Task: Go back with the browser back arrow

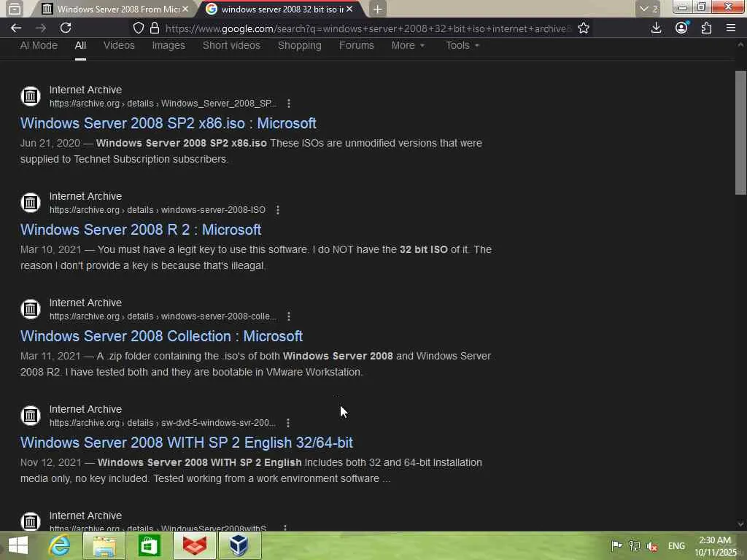Action: (16, 28)
